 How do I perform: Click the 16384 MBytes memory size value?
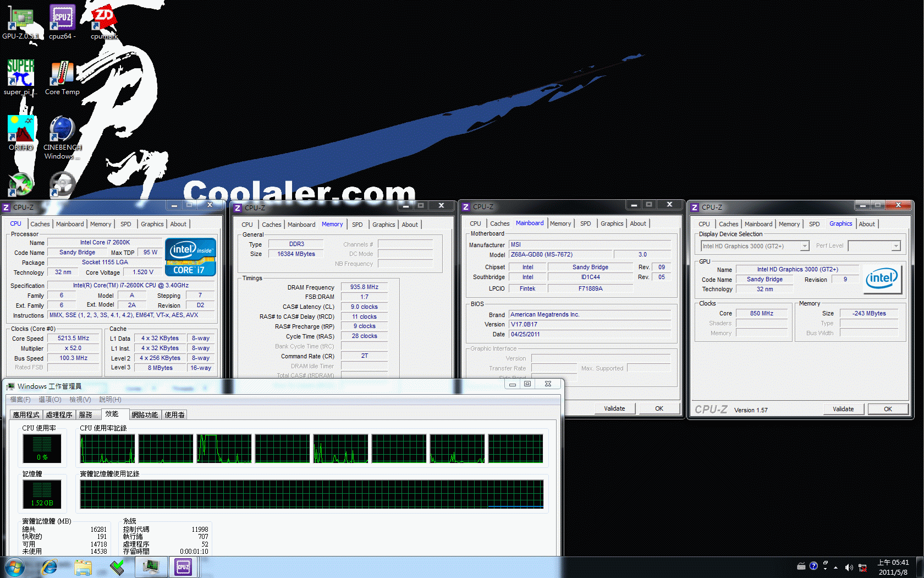click(296, 254)
